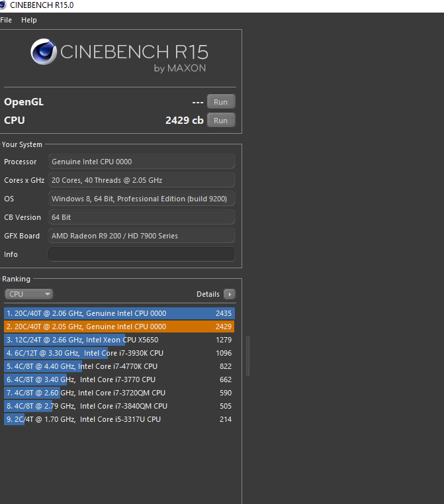
Task: Click the OS field showing Windows 8
Action: 141,199
